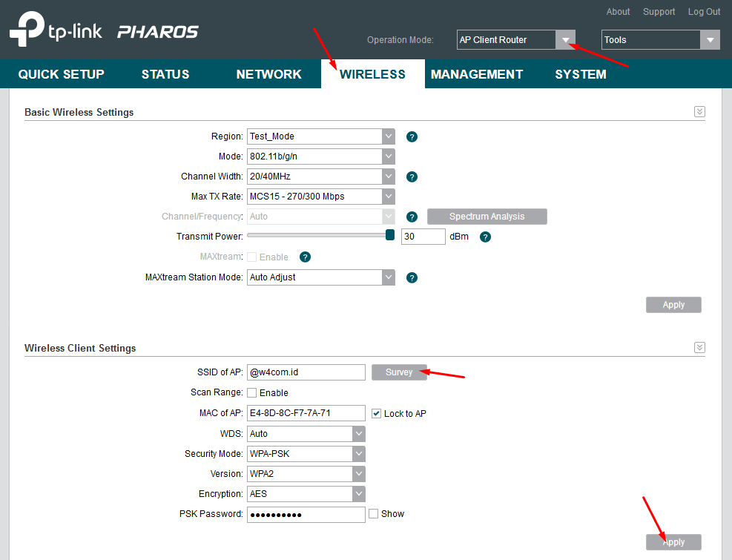732x560 pixels.
Task: Open help for Transmit Power
Action: [485, 236]
